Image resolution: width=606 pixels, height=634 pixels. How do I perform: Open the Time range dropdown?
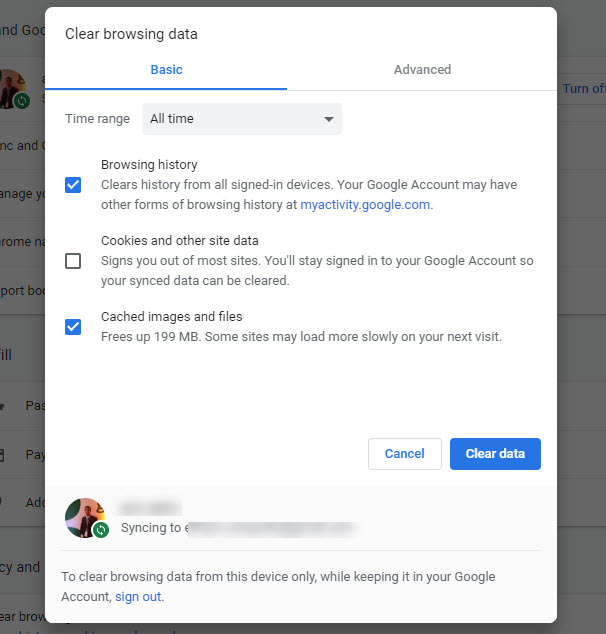[x=242, y=119]
